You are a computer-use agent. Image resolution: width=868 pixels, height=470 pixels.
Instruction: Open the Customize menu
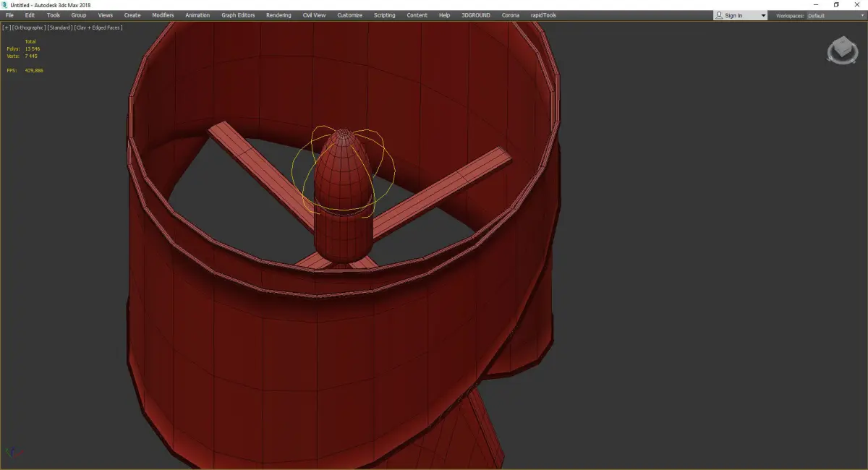pos(349,15)
